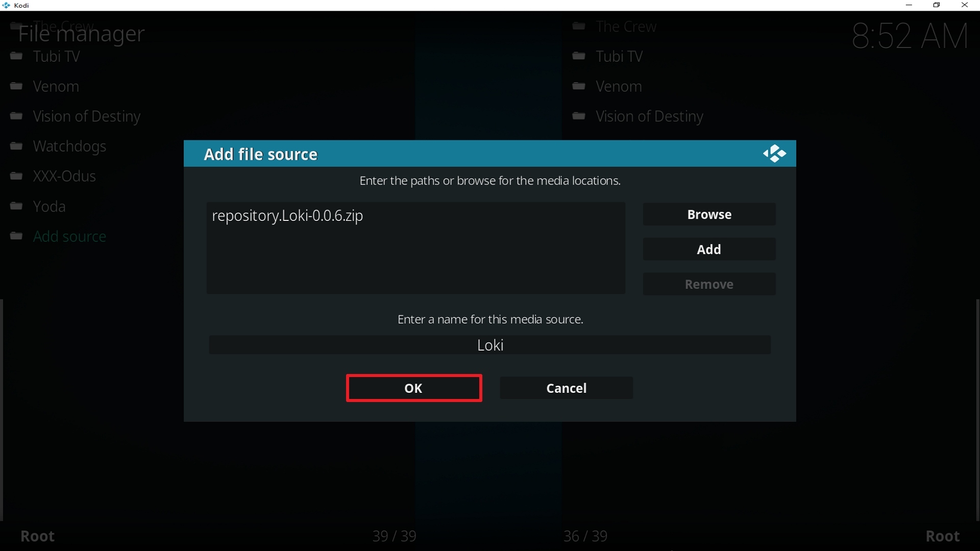Confirm the file source with OK
The height and width of the screenshot is (551, 980).
coord(414,388)
